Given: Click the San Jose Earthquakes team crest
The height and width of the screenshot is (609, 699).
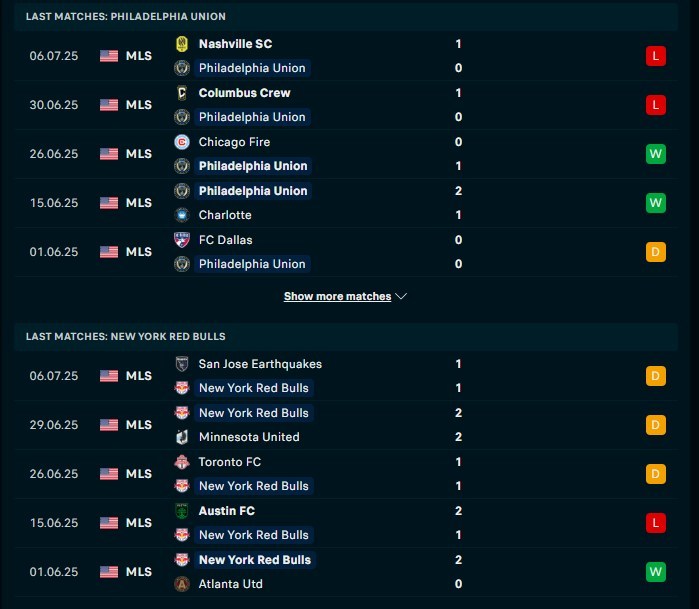Looking at the screenshot, I should pos(182,364).
